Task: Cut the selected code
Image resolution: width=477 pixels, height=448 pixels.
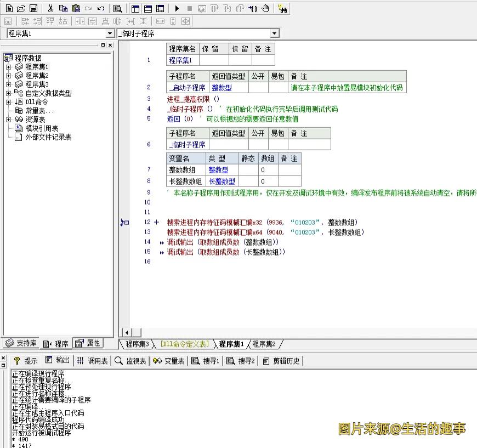Action: 49,8
